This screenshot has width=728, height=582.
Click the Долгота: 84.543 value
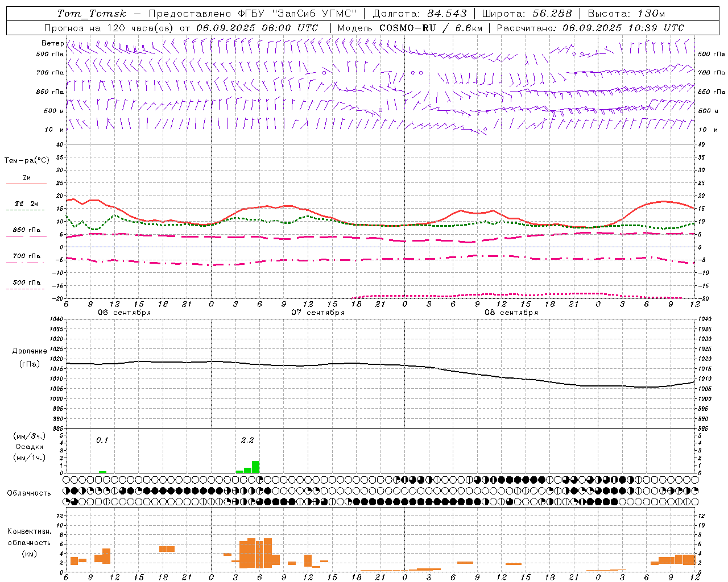420,14
